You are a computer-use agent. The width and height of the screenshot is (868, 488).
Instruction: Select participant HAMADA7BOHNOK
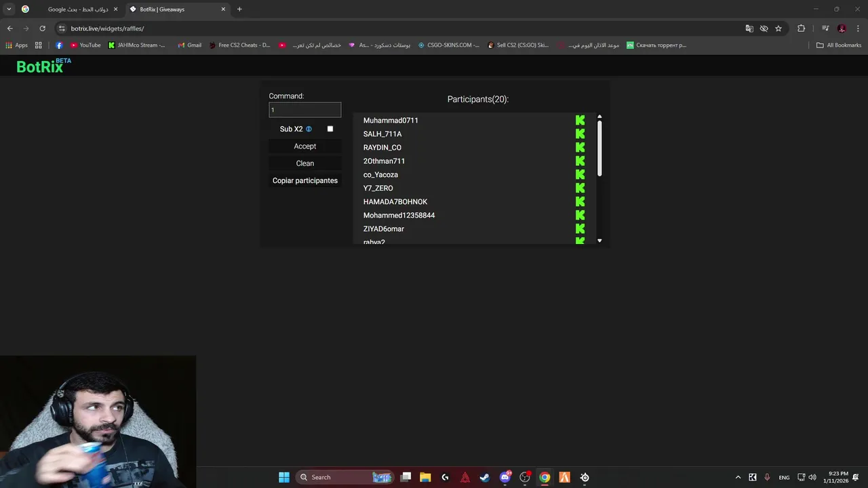395,202
